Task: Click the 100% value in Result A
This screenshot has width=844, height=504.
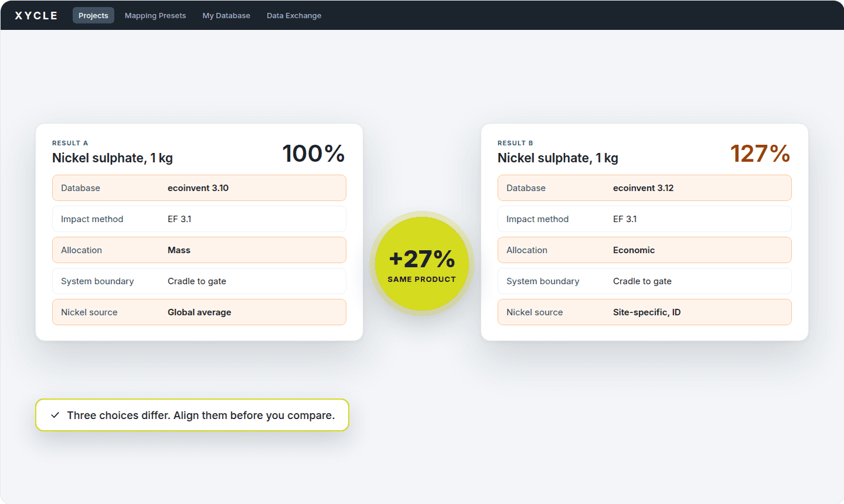Action: pyautogui.click(x=314, y=154)
